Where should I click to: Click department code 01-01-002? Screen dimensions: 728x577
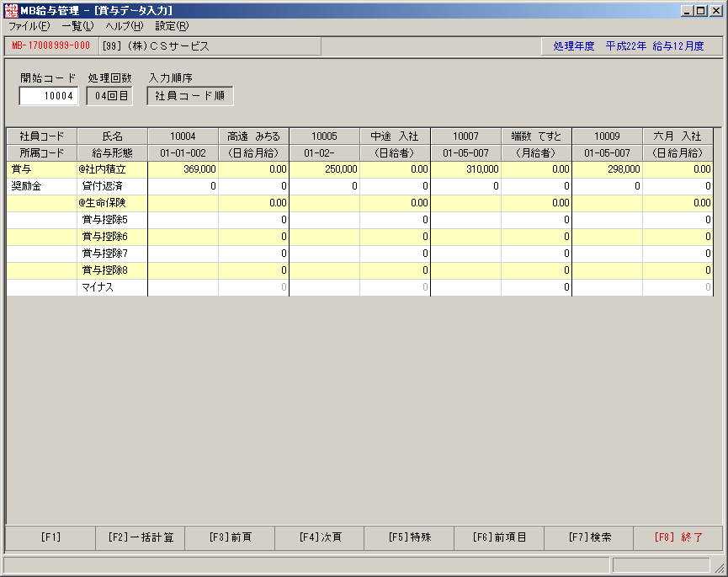183,152
